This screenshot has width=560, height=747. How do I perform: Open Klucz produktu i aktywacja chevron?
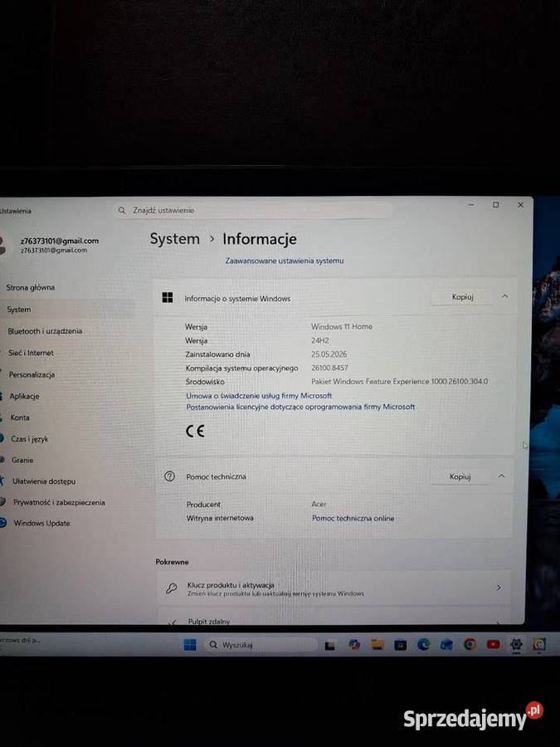click(x=499, y=588)
